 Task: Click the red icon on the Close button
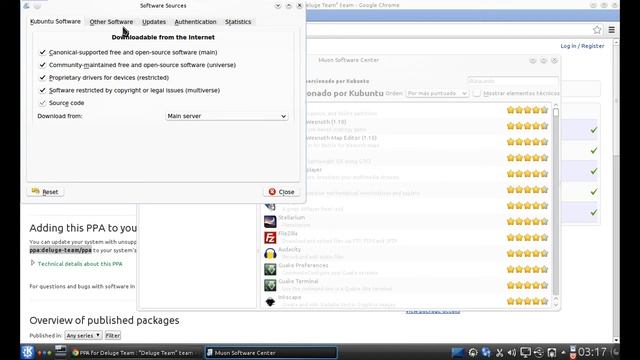[272, 191]
